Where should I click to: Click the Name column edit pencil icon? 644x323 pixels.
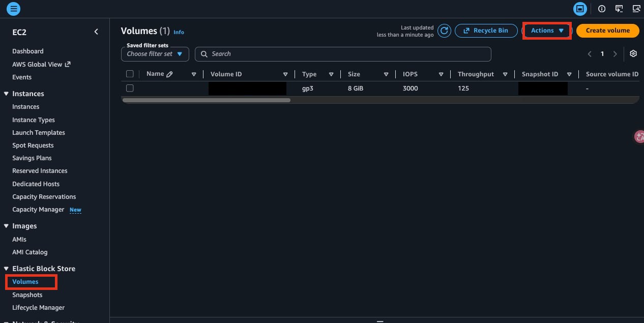(169, 74)
